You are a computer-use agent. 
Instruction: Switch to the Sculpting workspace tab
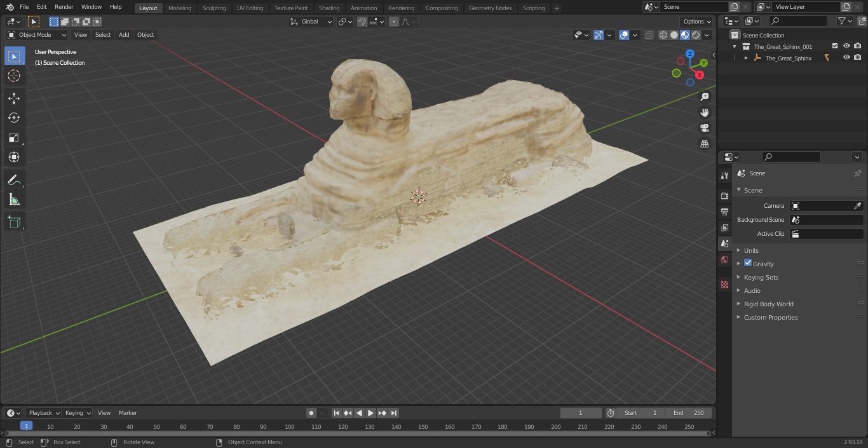(x=214, y=8)
